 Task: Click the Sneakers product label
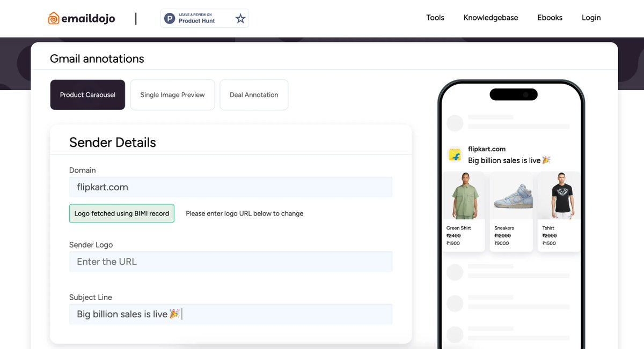pyautogui.click(x=504, y=228)
